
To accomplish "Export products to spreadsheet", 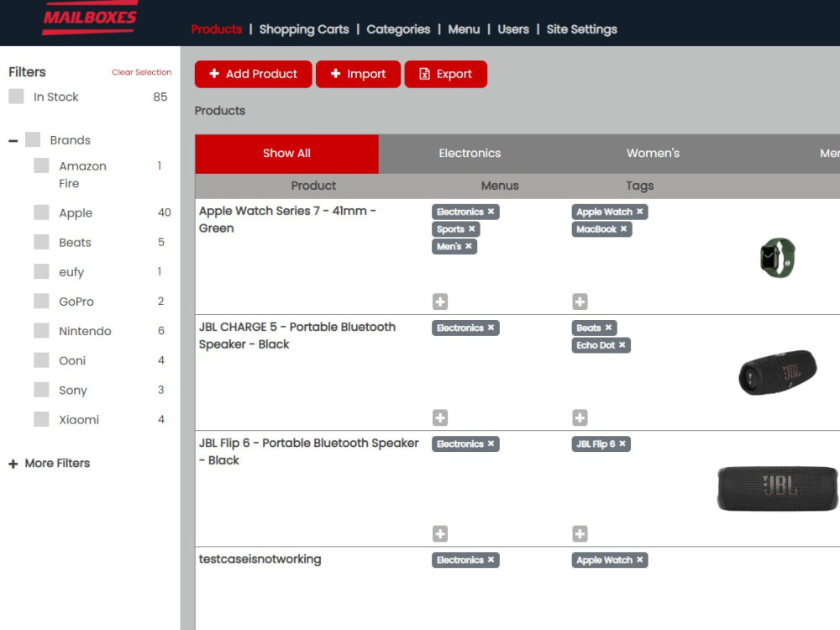I will click(x=446, y=74).
